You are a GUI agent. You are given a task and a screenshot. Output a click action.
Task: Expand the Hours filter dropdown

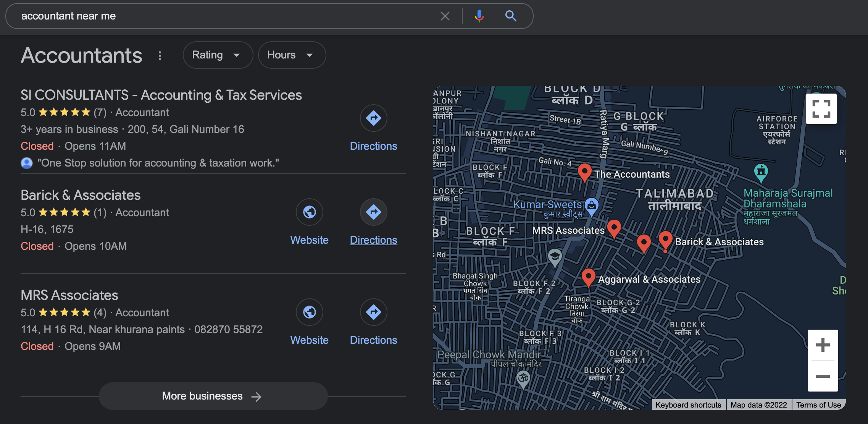292,55
